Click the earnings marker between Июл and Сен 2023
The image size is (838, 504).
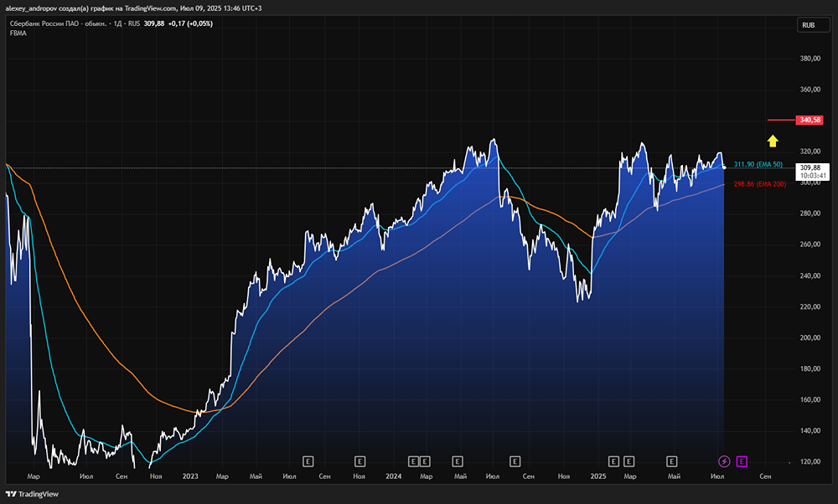coord(308,461)
